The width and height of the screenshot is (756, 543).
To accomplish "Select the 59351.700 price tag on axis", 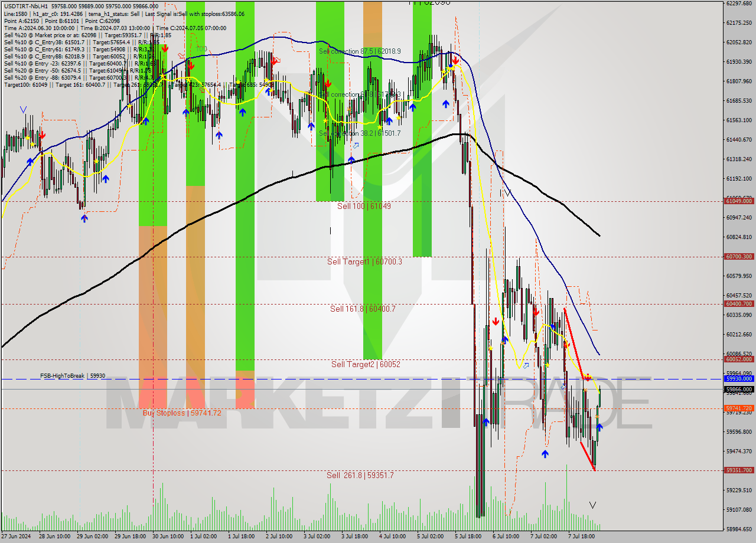I will [x=738, y=470].
